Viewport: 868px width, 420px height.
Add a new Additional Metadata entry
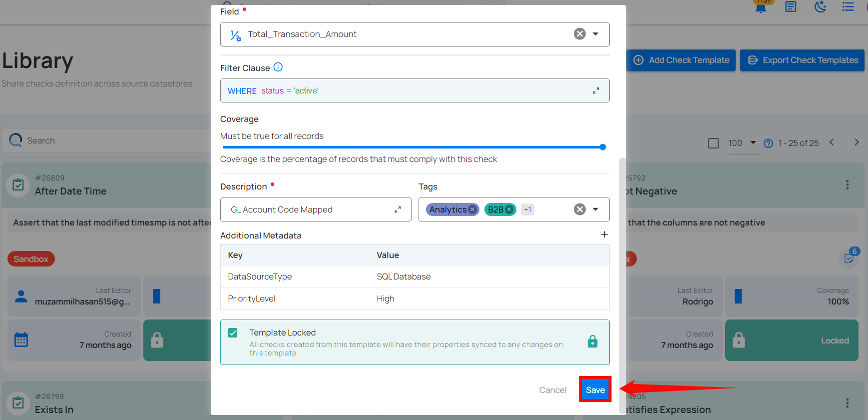click(x=604, y=234)
